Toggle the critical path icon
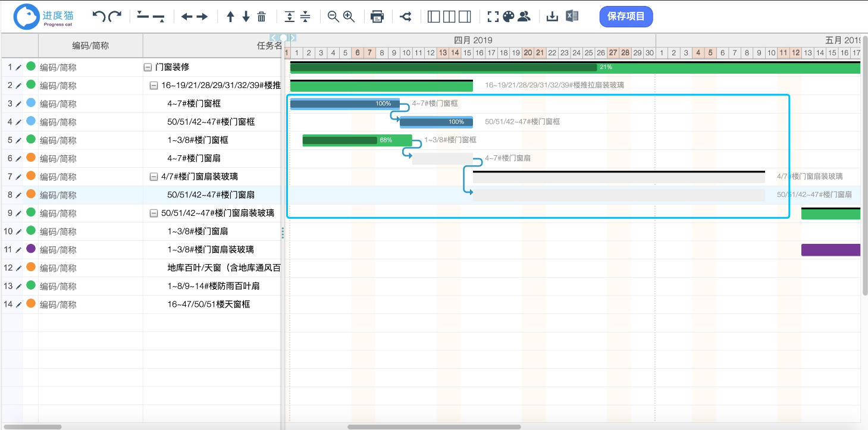The width and height of the screenshot is (868, 430). [x=406, y=17]
